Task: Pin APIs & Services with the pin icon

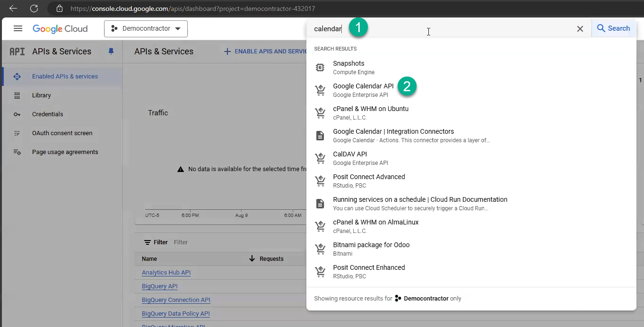Action: tap(111, 52)
